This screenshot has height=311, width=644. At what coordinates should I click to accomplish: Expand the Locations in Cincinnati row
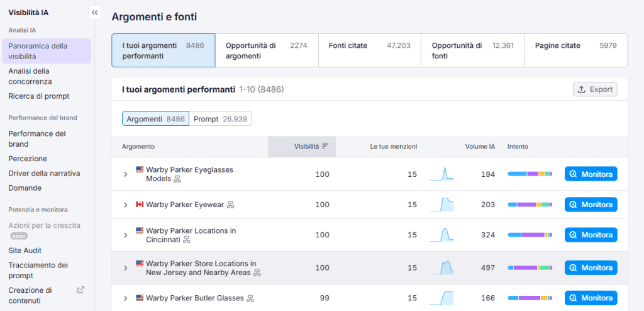coord(126,235)
